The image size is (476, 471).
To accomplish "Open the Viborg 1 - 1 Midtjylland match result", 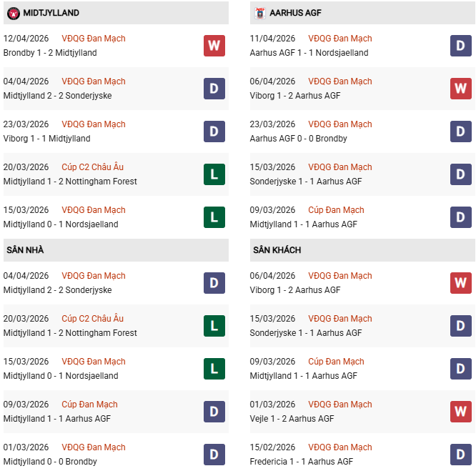I will tap(47, 139).
